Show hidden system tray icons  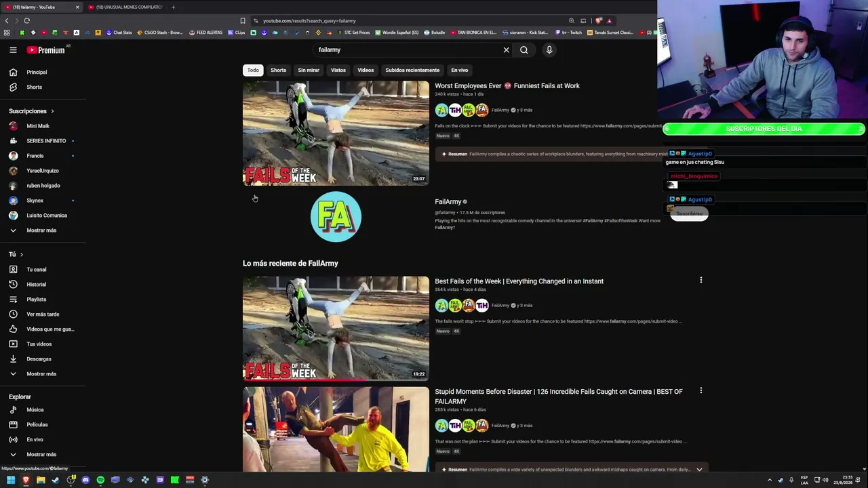[769, 480]
